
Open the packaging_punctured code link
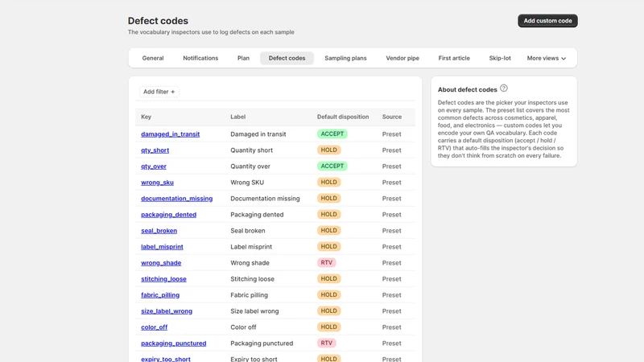point(173,343)
